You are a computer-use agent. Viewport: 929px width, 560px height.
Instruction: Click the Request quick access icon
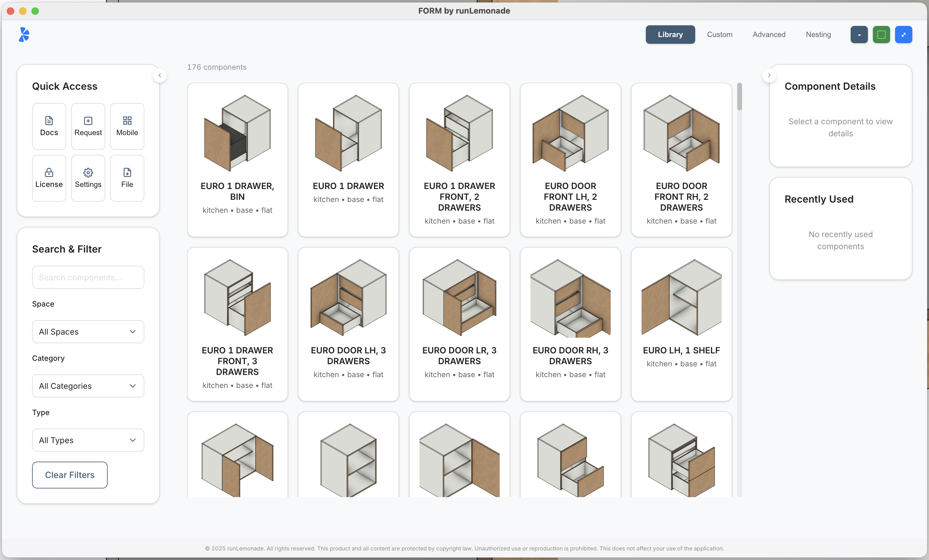(88, 126)
